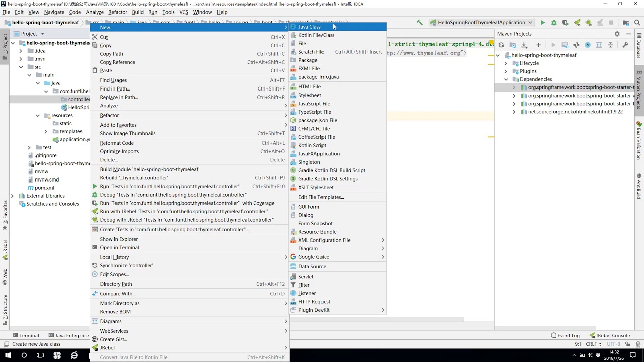Generate sources and update folders Maven icon
This screenshot has width=644, height=362.
[513, 45]
